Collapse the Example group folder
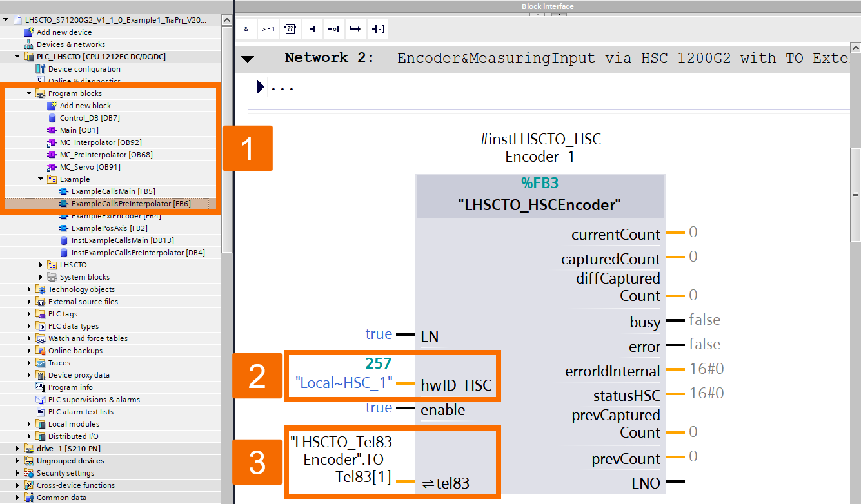Screen dimensions: 861x504 point(41,179)
